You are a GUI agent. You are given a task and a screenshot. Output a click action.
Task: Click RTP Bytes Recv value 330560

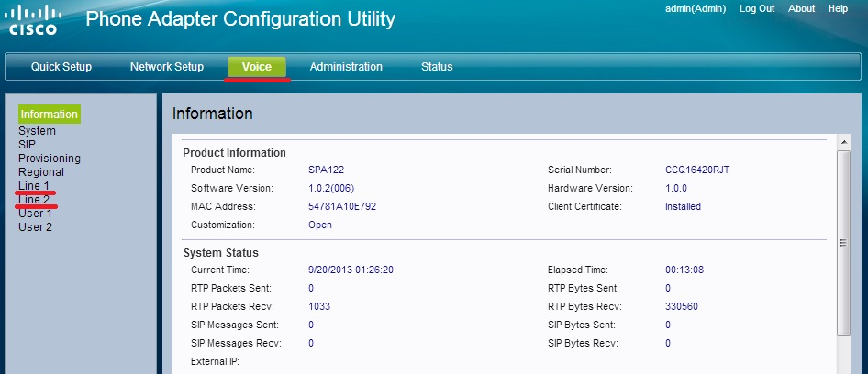coord(682,306)
